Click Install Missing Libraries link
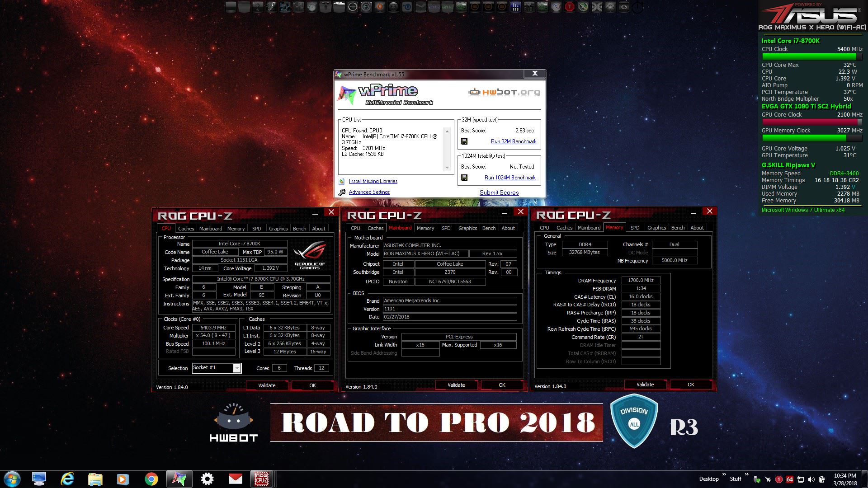 click(x=373, y=181)
